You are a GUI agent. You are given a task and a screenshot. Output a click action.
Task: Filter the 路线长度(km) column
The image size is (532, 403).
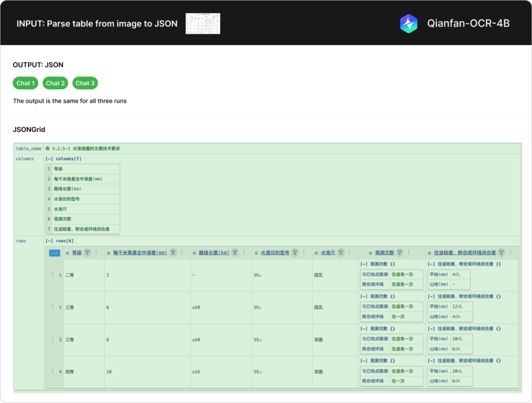pos(235,253)
